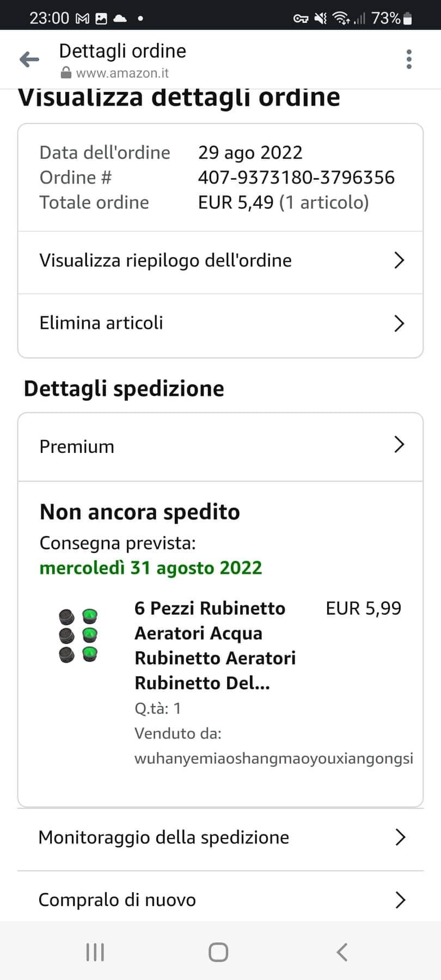Tap the Wi-Fi icon in status bar

pyautogui.click(x=341, y=19)
